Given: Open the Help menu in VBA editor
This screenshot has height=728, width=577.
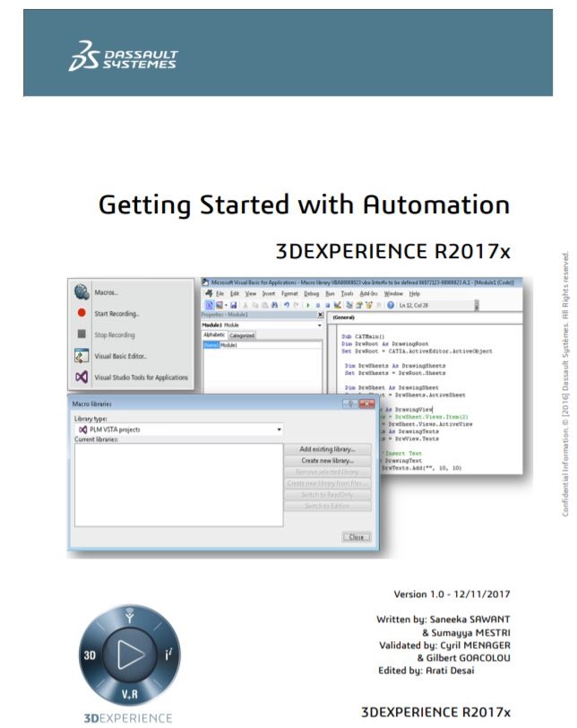Looking at the screenshot, I should pyautogui.click(x=414, y=293).
